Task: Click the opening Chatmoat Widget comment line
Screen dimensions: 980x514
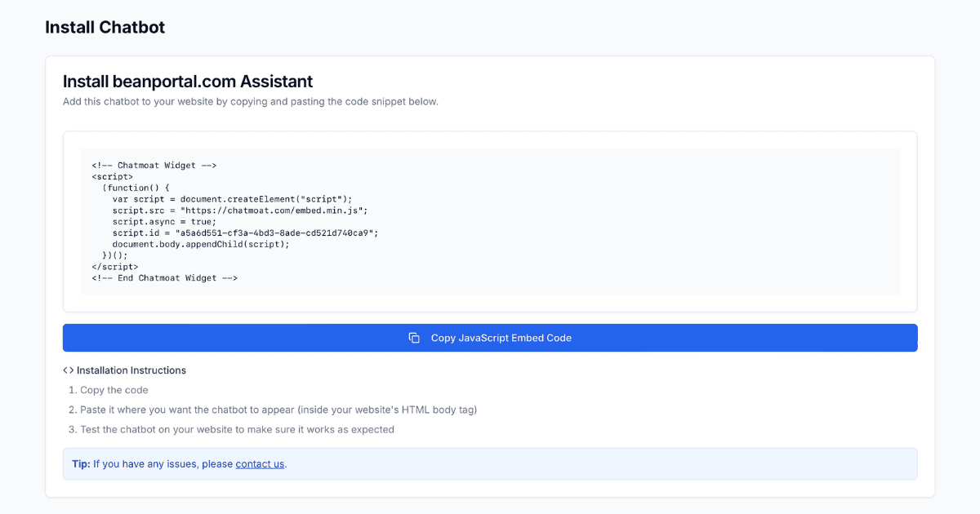Action: [x=154, y=166]
